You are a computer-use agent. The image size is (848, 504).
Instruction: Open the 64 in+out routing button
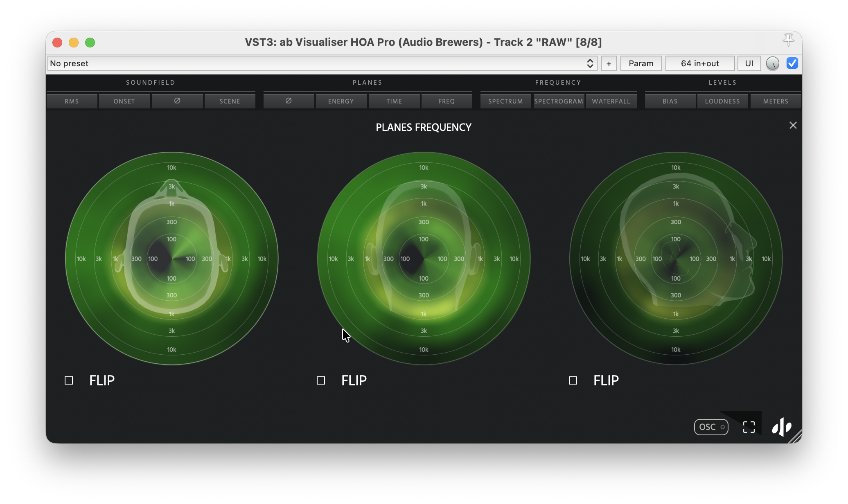point(700,63)
